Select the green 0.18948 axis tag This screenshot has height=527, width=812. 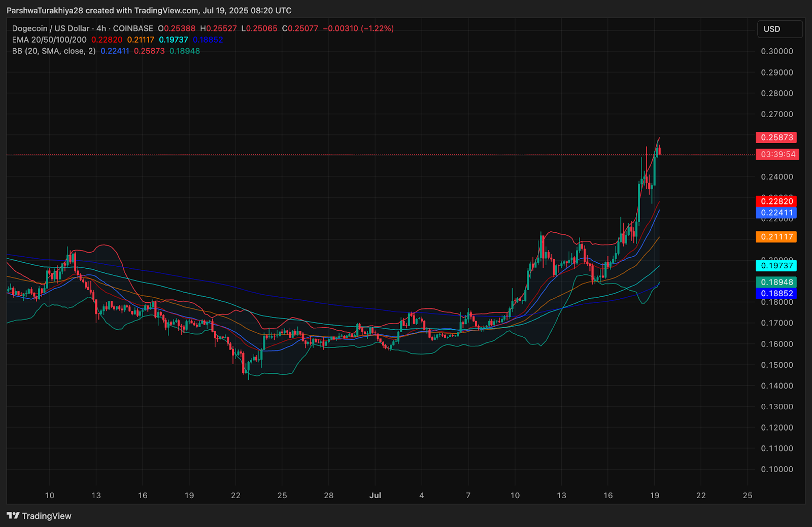pos(776,282)
